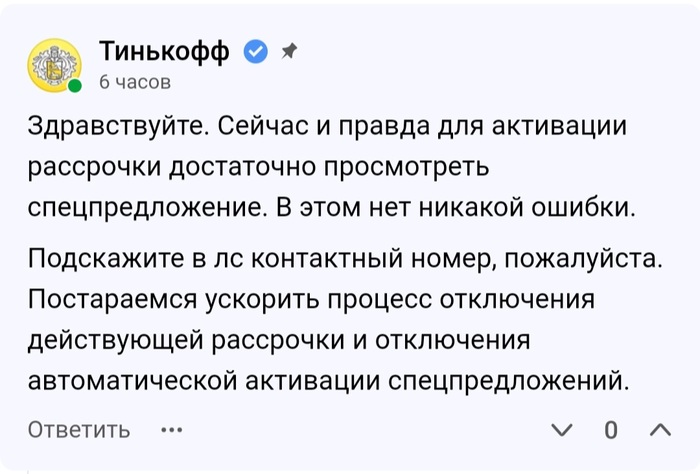Upvote the comment with up chevron
700x474 pixels.
pos(659,430)
